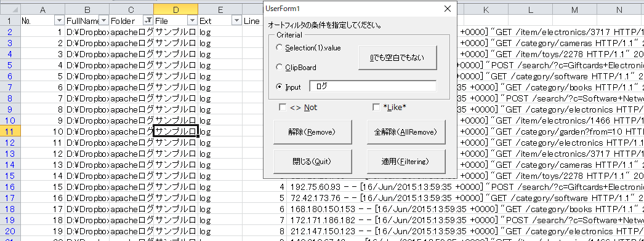This screenshot has height=241, width=644.
Task: Click the Select All corner of the sheet
Action: (x=10, y=9)
